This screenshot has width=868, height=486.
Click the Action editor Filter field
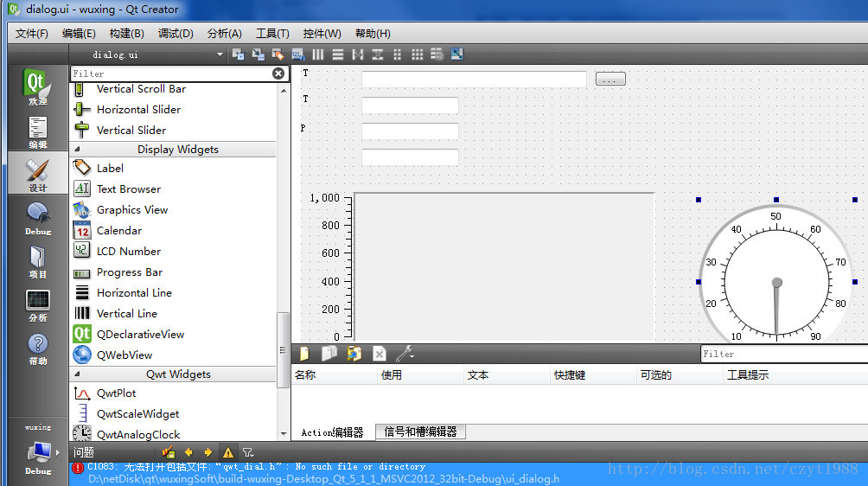[784, 354]
